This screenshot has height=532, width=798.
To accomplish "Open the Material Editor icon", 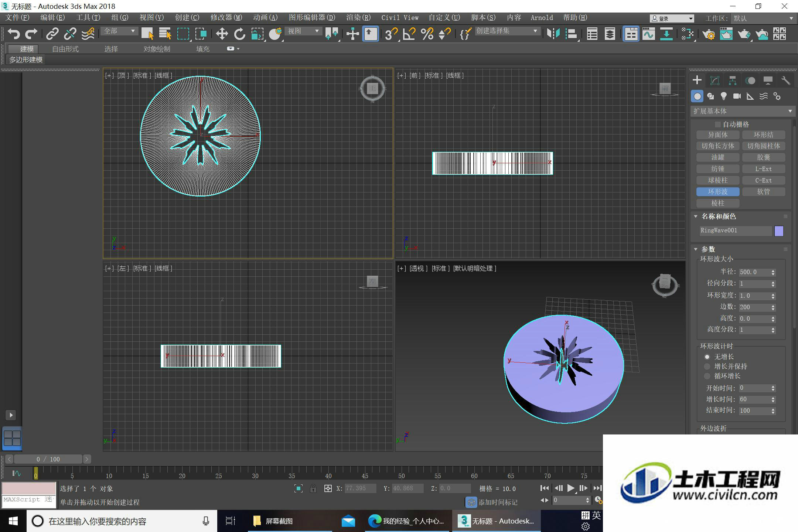I will (x=688, y=34).
